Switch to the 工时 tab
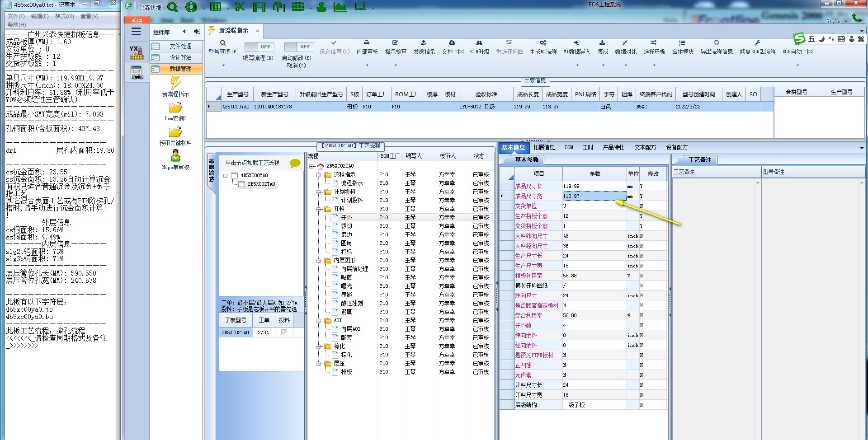The image size is (868, 440). (588, 147)
